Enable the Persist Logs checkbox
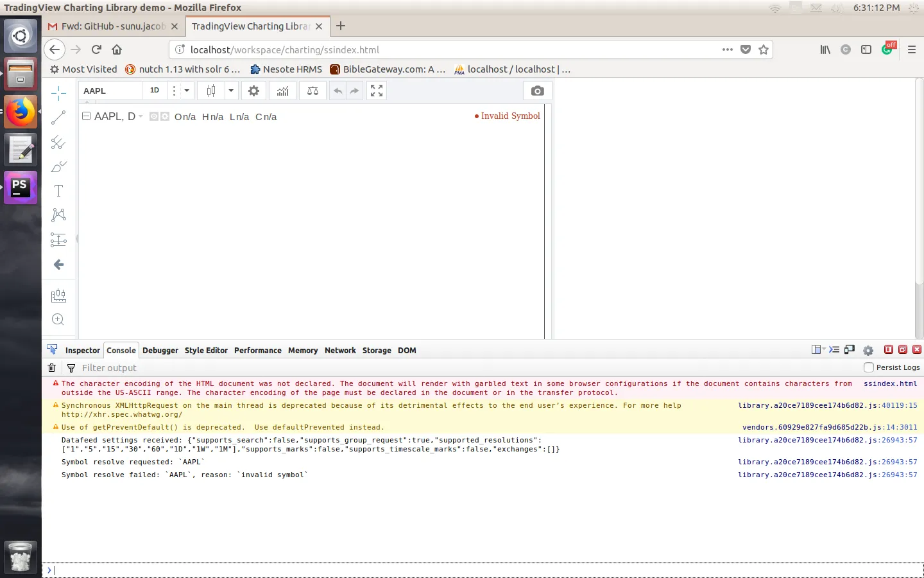924x578 pixels. pyautogui.click(x=869, y=367)
